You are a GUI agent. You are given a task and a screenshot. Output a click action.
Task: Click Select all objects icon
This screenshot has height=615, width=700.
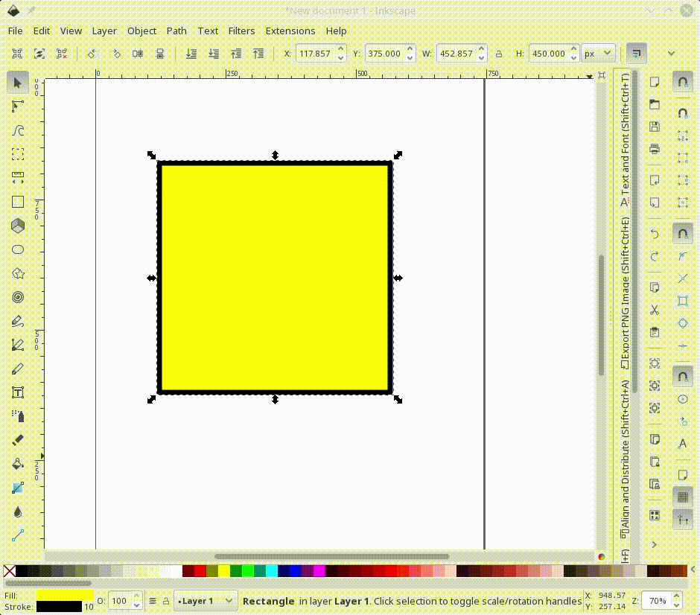click(17, 54)
